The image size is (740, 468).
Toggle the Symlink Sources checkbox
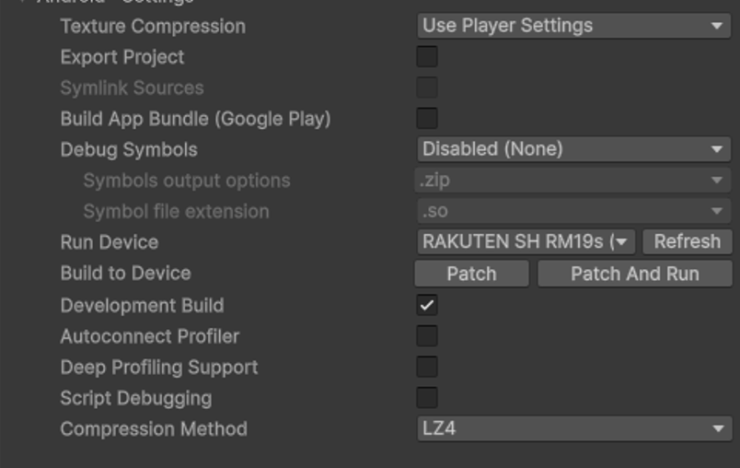point(427,88)
